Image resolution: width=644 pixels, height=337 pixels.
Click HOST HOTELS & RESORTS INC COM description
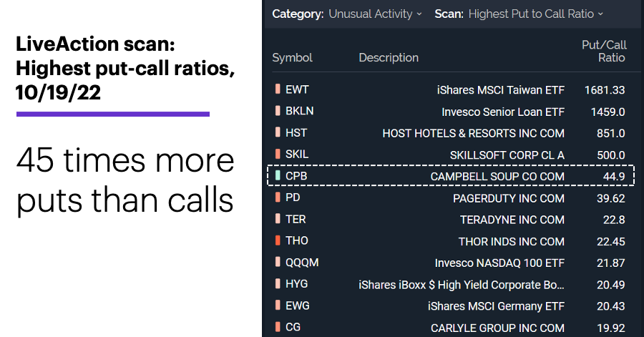pyautogui.click(x=474, y=133)
